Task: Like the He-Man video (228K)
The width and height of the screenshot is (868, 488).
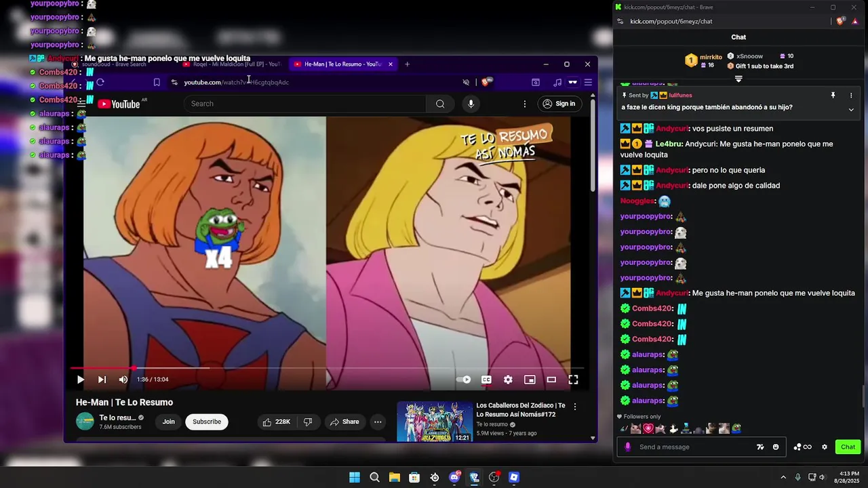Action: [x=277, y=422]
